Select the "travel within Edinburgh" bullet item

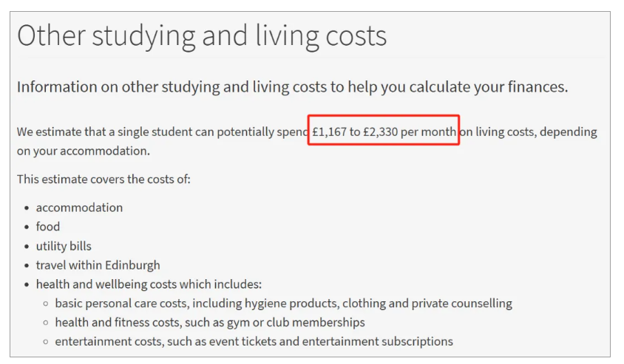point(98,265)
